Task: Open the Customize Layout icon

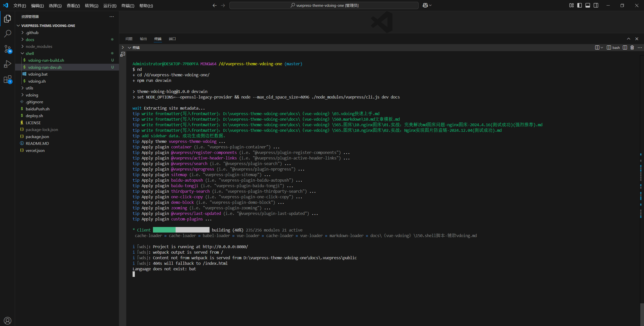Action: point(572,5)
